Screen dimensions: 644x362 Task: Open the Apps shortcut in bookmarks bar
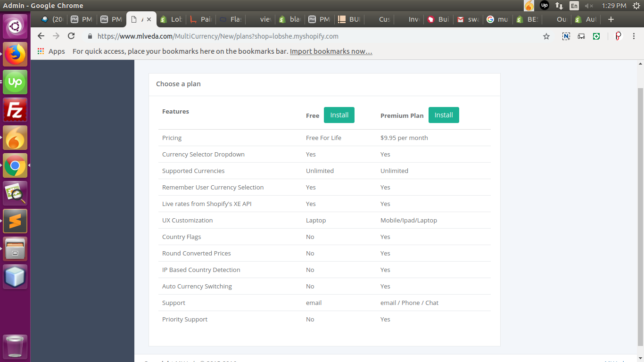(x=51, y=51)
